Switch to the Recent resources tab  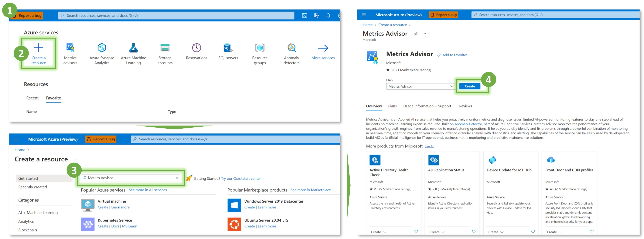pyautogui.click(x=32, y=98)
